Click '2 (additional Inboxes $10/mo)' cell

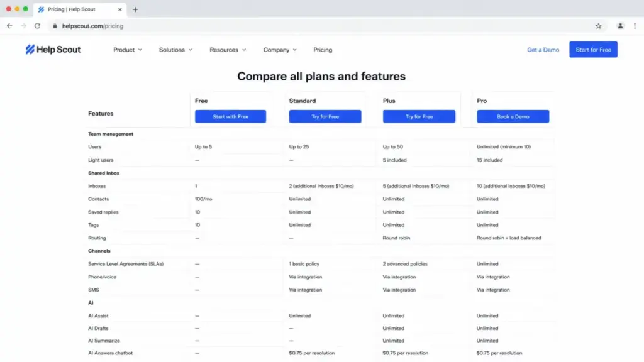pyautogui.click(x=321, y=186)
